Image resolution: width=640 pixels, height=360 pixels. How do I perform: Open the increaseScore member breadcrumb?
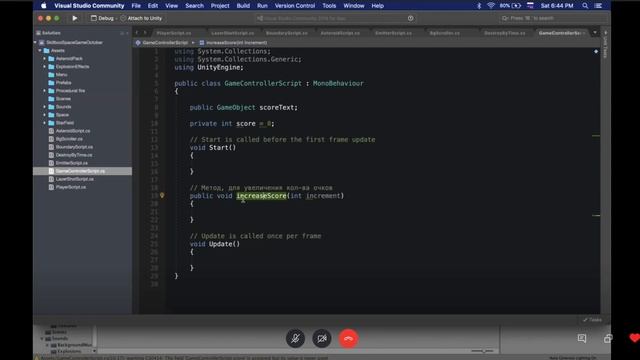(x=233, y=42)
